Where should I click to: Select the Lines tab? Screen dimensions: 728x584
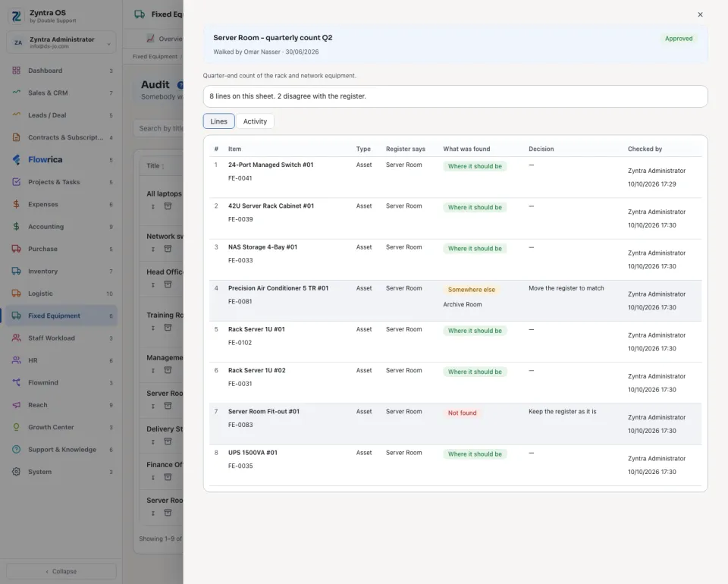pos(218,121)
